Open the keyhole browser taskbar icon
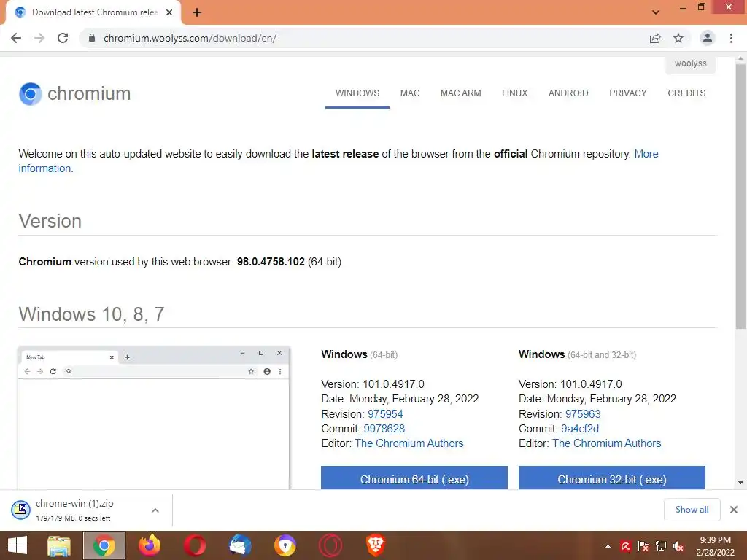Image resolution: width=747 pixels, height=560 pixels. (285, 545)
